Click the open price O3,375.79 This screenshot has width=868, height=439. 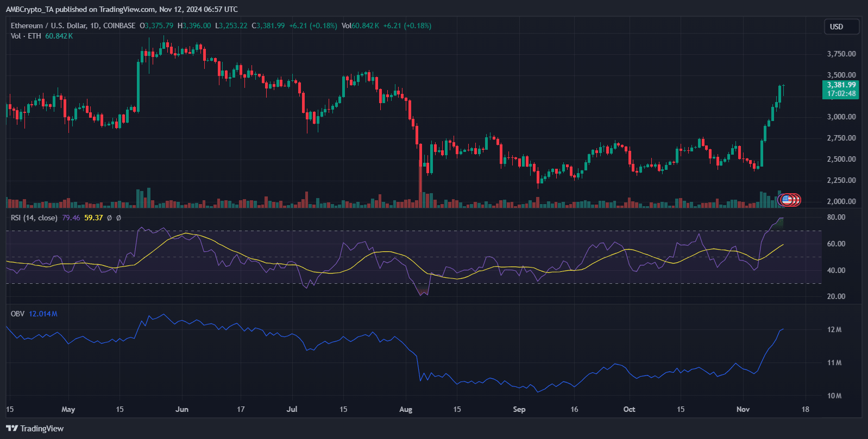coord(156,26)
